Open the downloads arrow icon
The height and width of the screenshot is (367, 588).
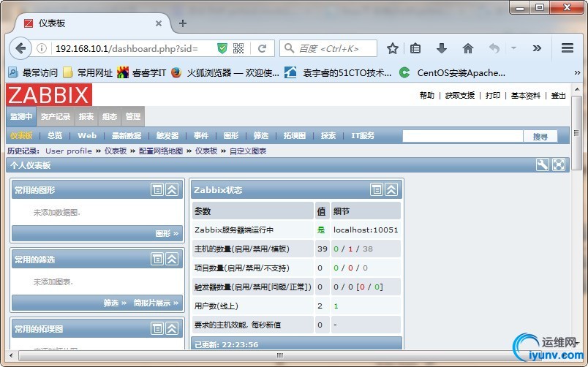[x=442, y=48]
